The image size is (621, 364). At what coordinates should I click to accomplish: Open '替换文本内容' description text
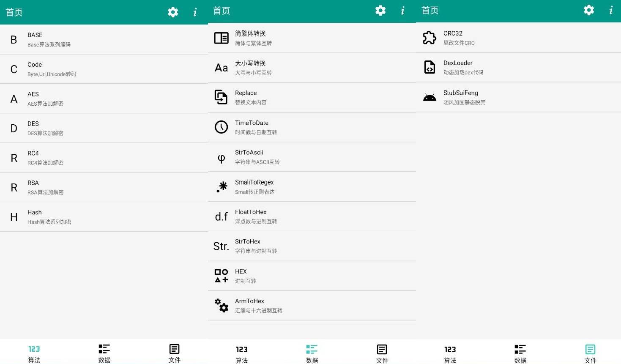[x=251, y=102]
